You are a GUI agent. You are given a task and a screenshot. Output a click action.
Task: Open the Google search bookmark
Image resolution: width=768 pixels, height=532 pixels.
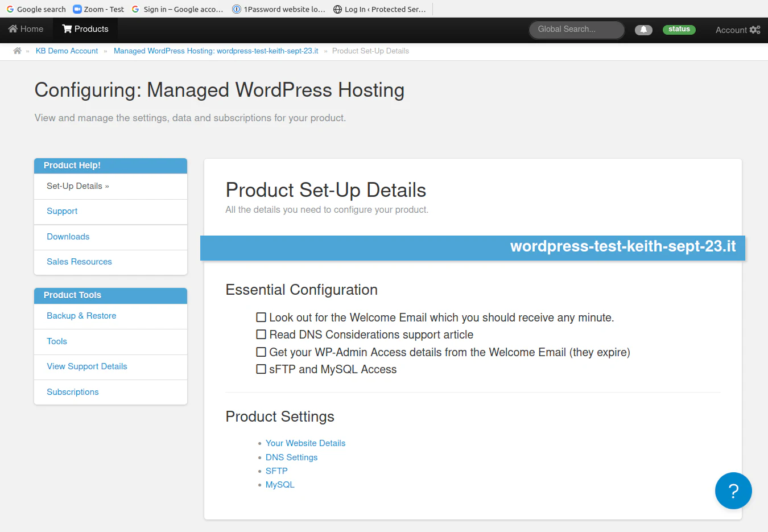coord(36,9)
